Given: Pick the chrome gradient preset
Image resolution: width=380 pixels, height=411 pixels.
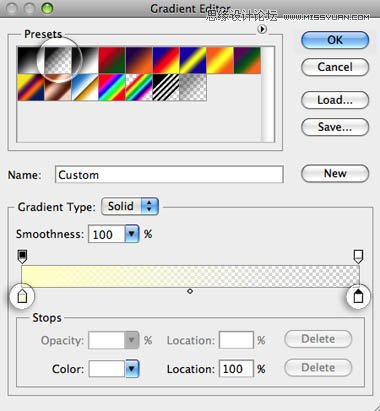Looking at the screenshot, I should [x=85, y=87].
